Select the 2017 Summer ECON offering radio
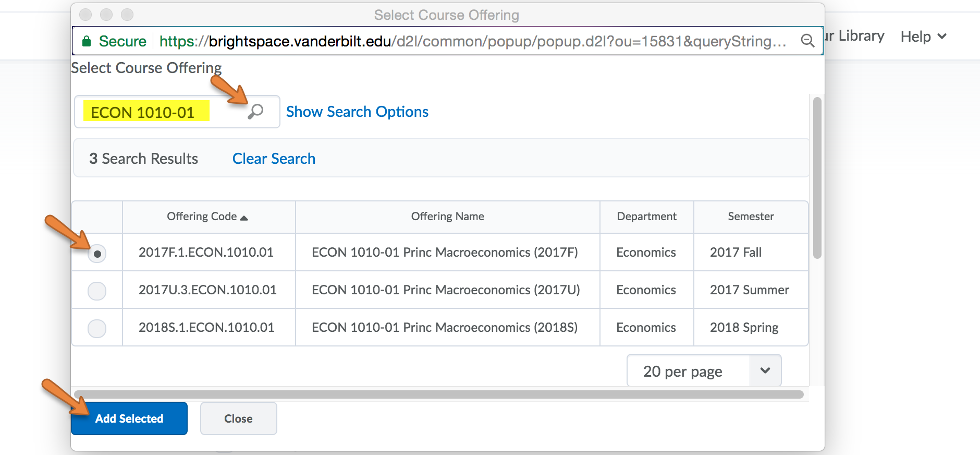980x455 pixels. (97, 291)
